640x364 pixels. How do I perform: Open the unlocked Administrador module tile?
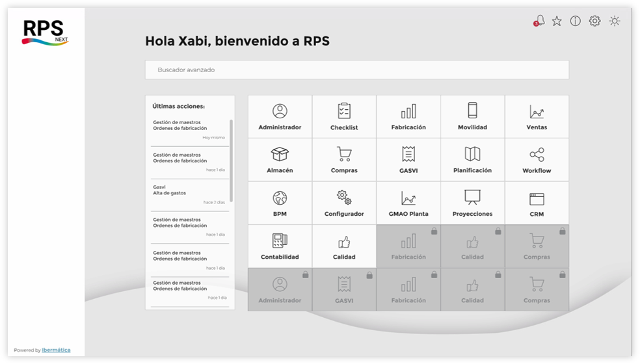click(280, 117)
